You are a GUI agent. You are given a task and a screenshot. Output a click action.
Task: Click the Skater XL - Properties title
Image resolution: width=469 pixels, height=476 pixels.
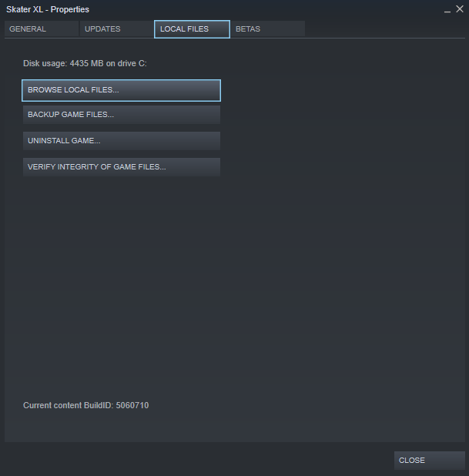[x=48, y=10]
